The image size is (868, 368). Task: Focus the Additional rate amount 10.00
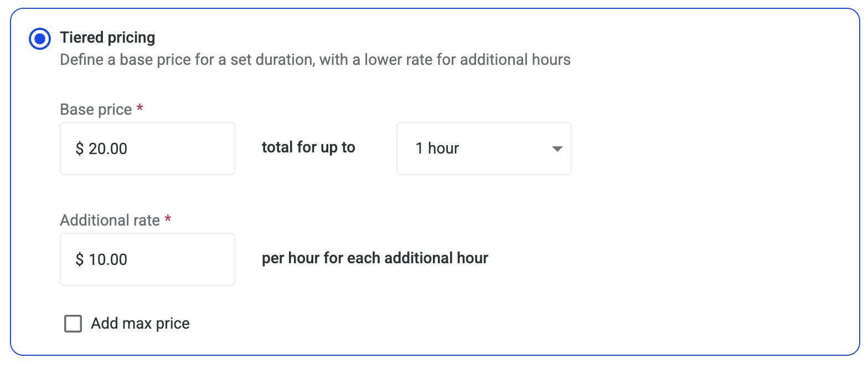[x=108, y=259]
